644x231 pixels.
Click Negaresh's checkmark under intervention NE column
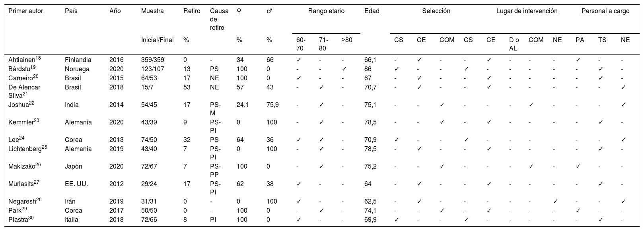(x=555, y=201)
